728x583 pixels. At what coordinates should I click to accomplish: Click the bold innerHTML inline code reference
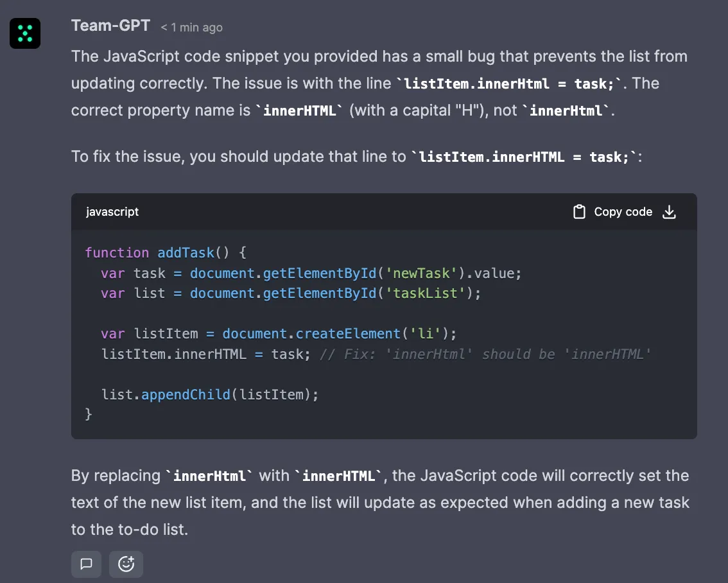tap(300, 110)
